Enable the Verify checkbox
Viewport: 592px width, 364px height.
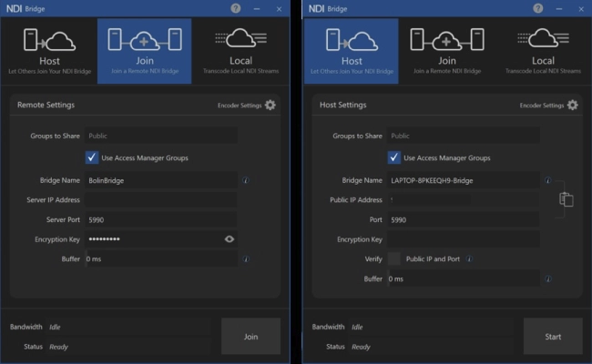click(x=394, y=259)
